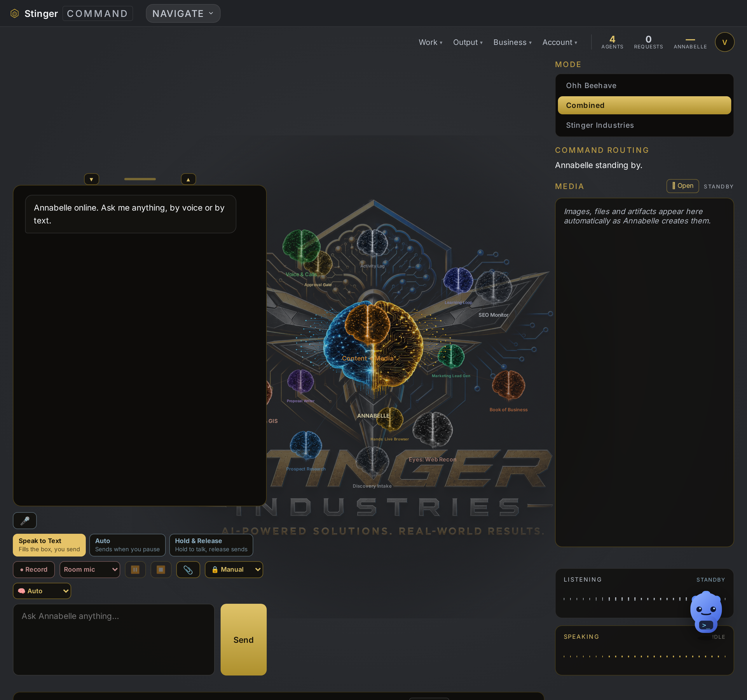Click the paperclip attach icon

tap(188, 569)
